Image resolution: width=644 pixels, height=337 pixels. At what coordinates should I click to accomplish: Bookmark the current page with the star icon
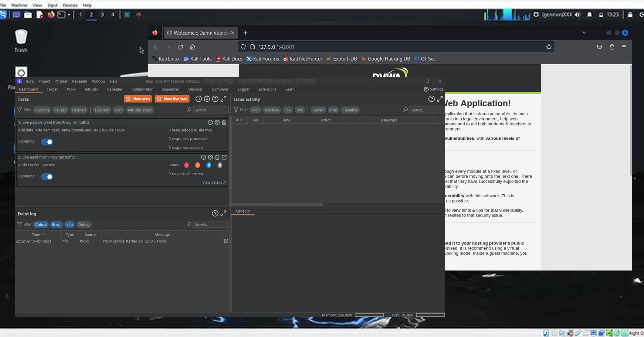click(549, 47)
